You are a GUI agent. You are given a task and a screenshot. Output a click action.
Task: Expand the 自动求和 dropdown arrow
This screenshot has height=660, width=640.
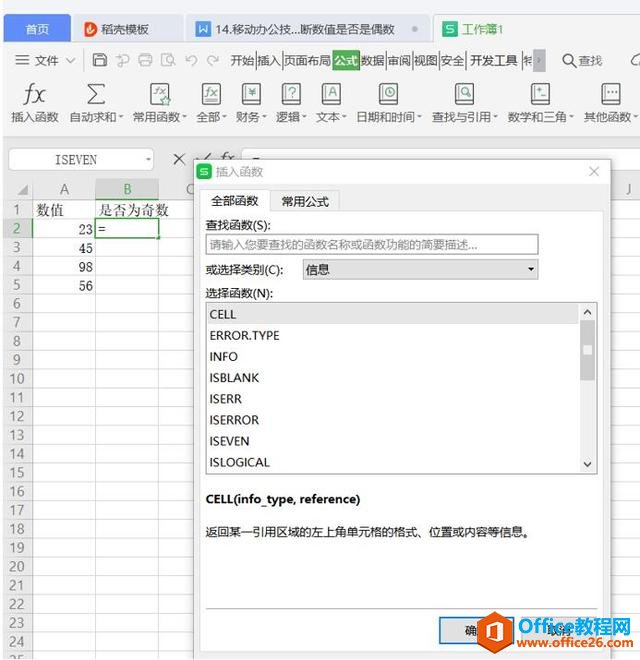pyautogui.click(x=121, y=117)
